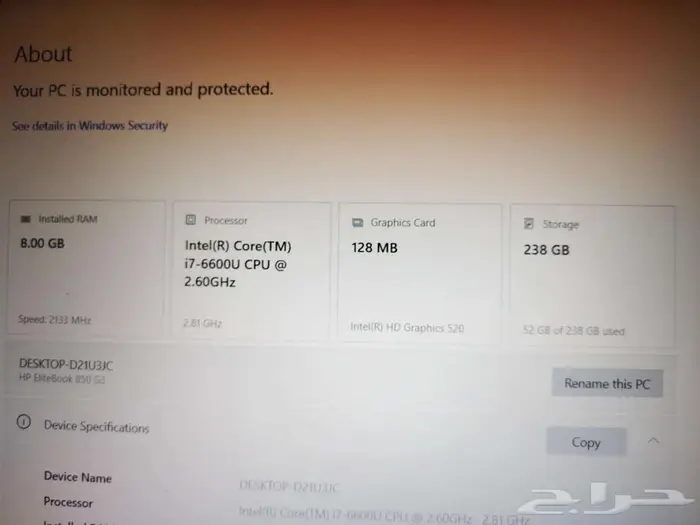
Task: Click the HP EliteBook model text
Action: click(62, 379)
